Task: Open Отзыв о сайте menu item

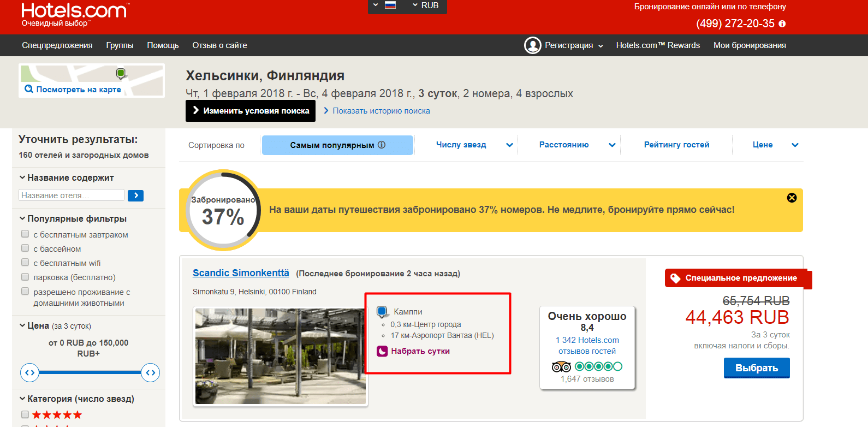Action: point(219,45)
